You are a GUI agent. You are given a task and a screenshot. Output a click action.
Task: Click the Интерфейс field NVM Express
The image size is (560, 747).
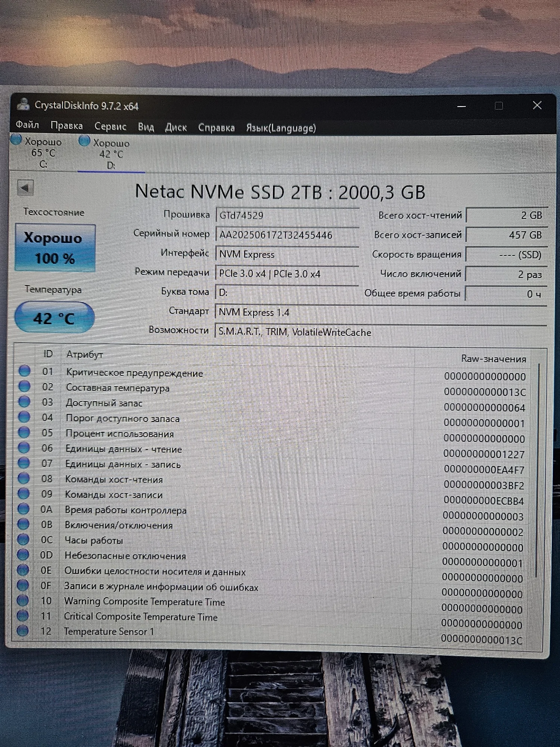click(287, 254)
